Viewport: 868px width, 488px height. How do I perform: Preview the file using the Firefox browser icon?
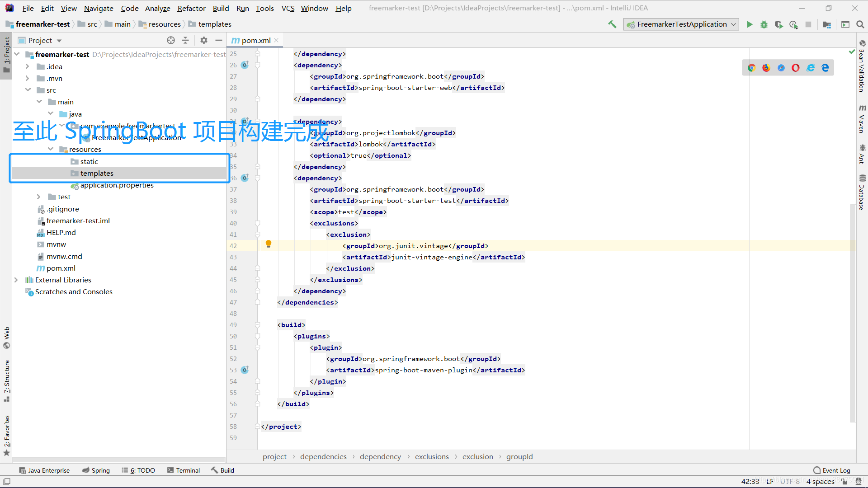(766, 68)
